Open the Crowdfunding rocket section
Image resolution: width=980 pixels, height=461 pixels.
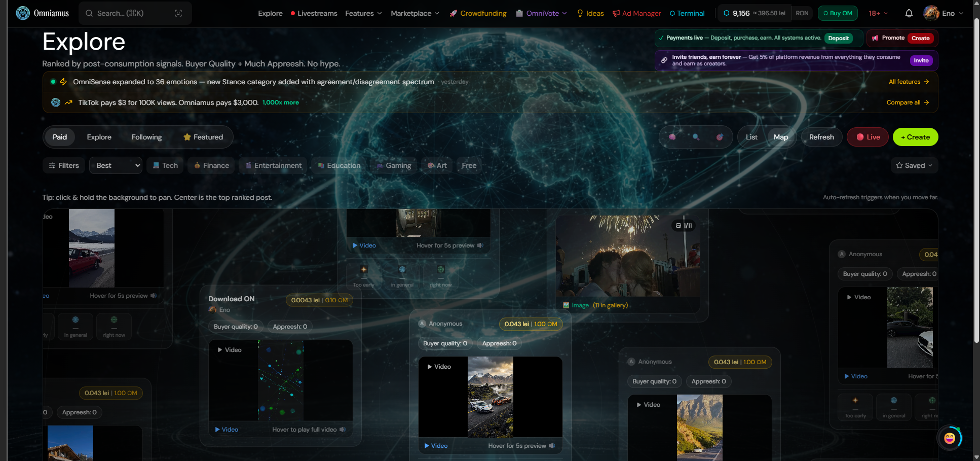click(x=477, y=13)
